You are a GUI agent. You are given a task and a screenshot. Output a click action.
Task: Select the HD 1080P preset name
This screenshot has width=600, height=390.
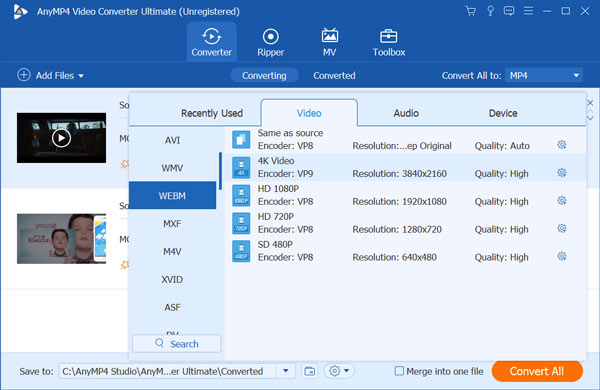(x=278, y=189)
